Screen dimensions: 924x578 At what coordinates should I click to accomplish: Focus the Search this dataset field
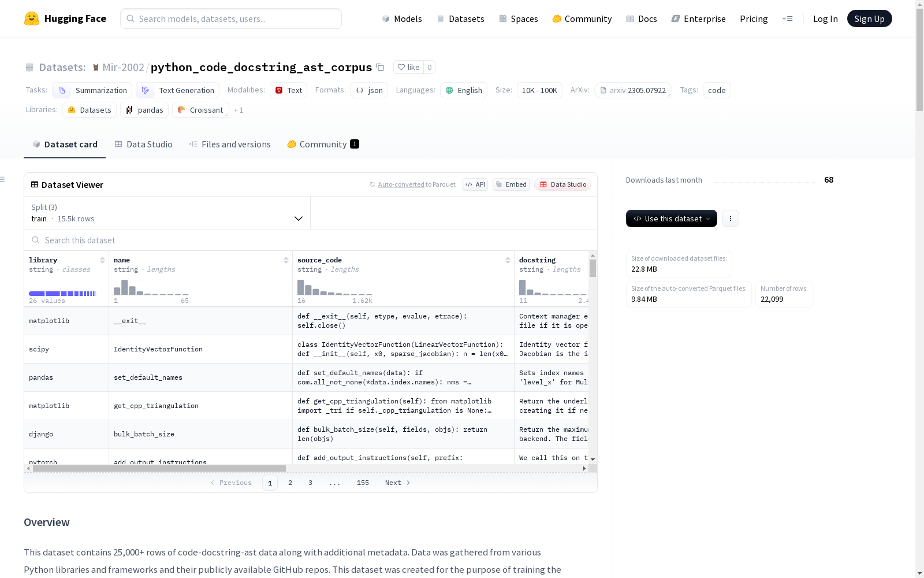pos(311,240)
